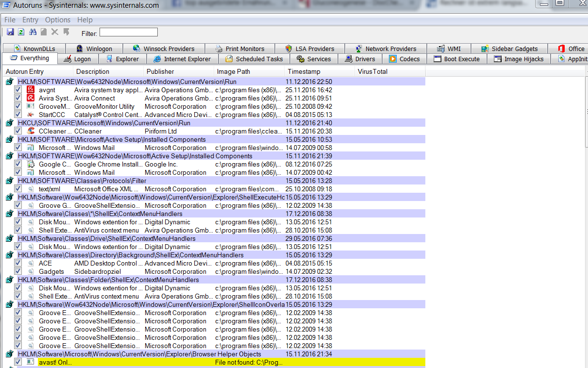
Task: Select the Internet Explorer tab
Action: tap(182, 59)
